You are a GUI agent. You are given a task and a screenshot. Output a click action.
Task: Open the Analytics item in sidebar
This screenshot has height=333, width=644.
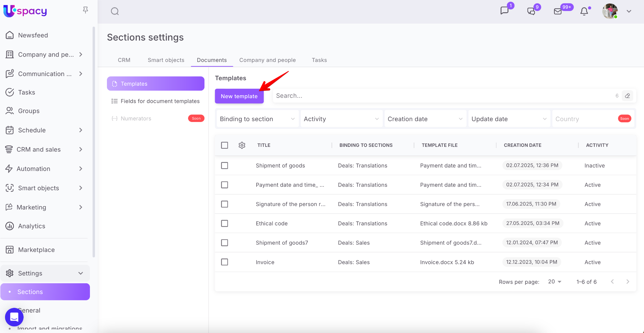31,226
